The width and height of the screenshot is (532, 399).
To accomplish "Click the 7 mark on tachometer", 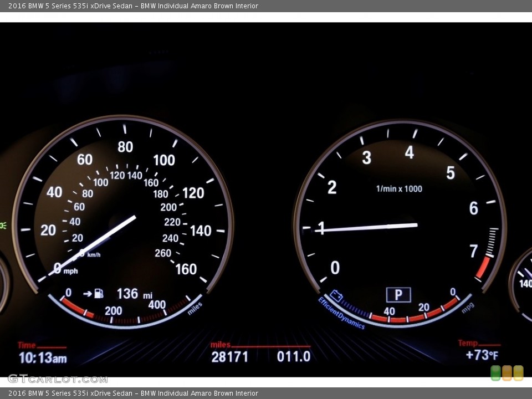I will (474, 251).
